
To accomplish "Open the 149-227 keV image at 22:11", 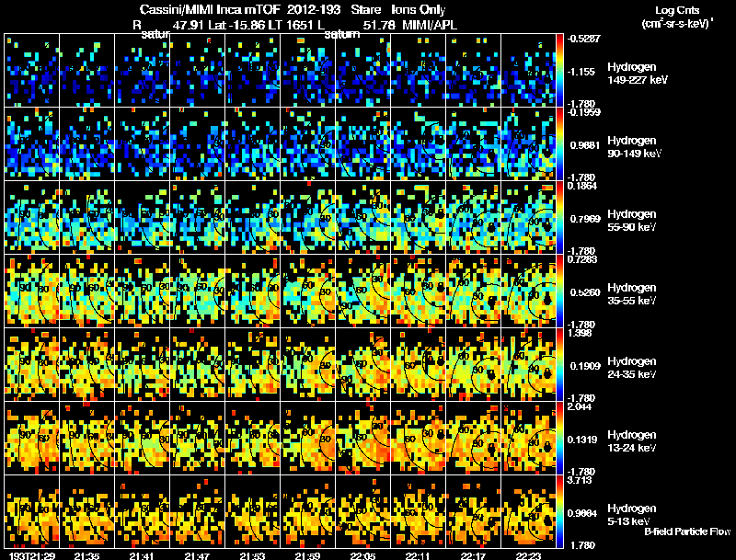I will point(419,71).
